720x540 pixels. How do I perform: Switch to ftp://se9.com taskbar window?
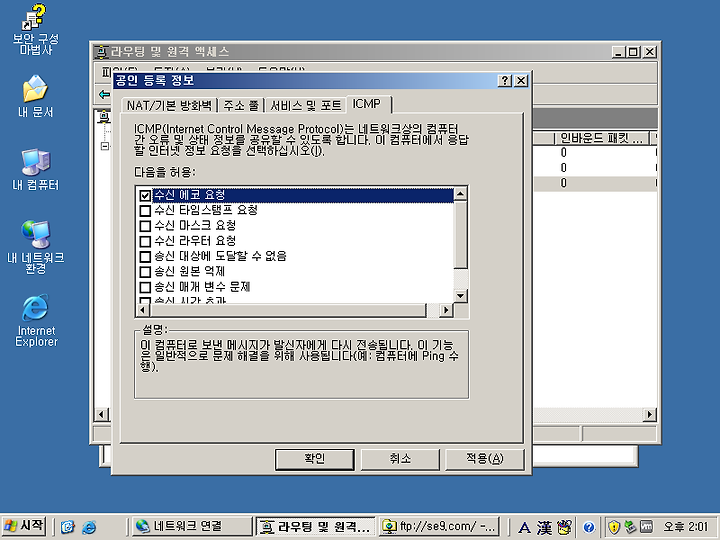point(440,527)
